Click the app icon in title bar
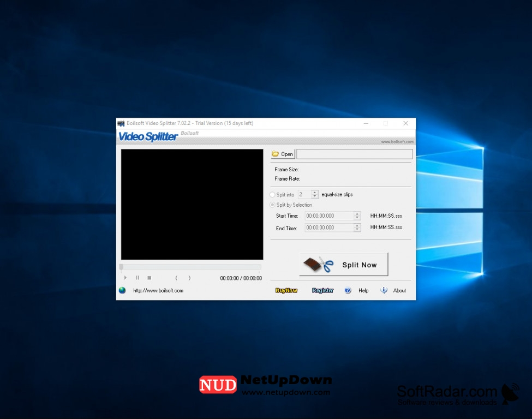This screenshot has height=419, width=532. [x=121, y=123]
